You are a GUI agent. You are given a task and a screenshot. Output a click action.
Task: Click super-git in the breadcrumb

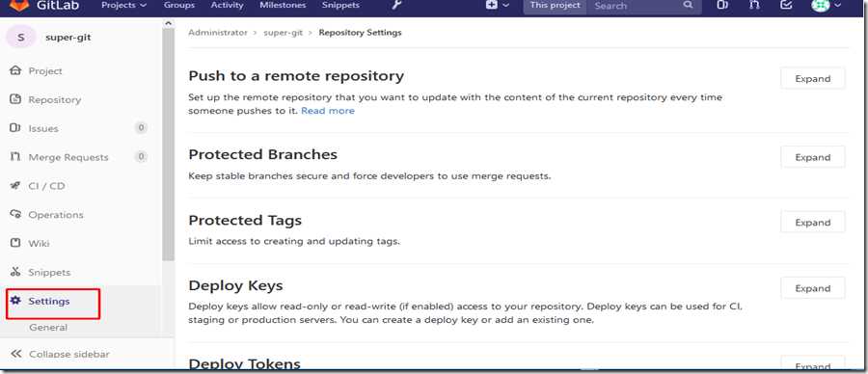(283, 33)
